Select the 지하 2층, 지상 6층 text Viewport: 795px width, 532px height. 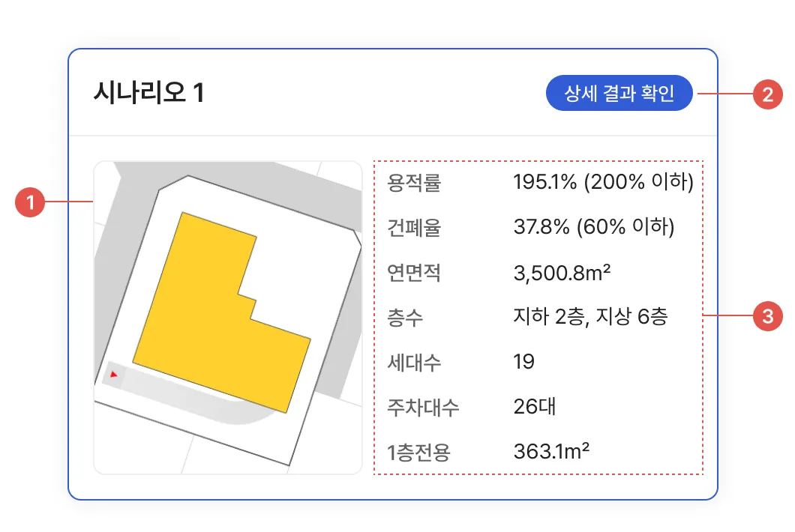590,317
